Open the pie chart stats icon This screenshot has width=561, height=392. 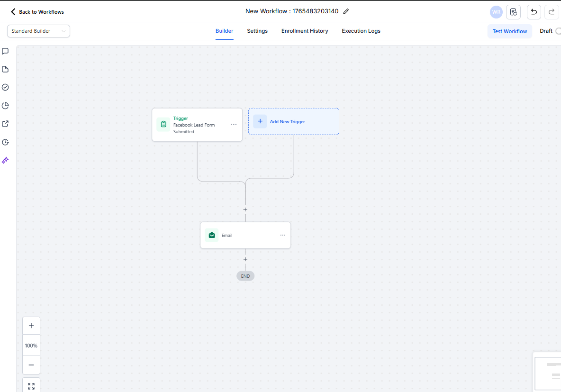click(x=6, y=106)
